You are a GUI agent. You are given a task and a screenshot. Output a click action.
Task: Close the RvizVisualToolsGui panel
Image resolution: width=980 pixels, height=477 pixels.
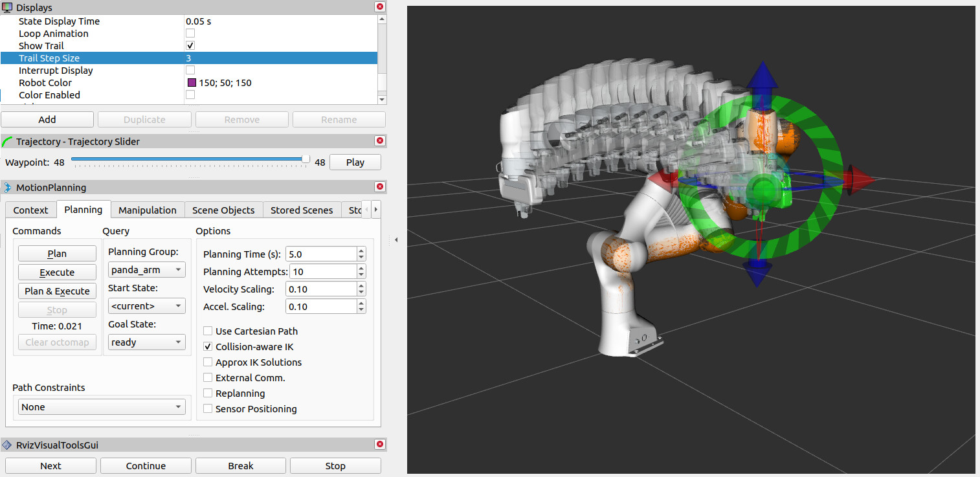pos(380,444)
